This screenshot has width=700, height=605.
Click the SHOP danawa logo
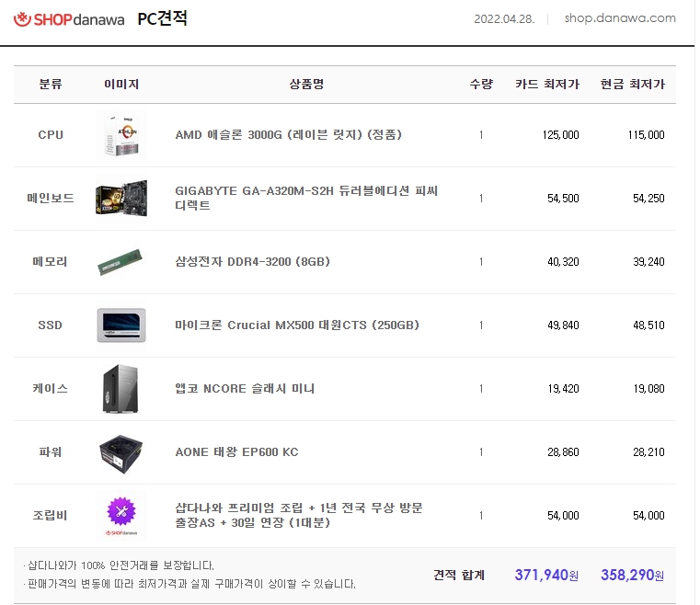(69, 19)
